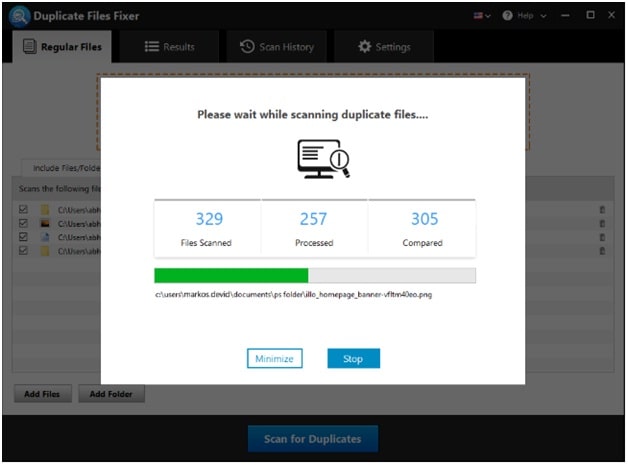Click the Results list icon
The width and height of the screenshot is (628, 465).
pos(152,47)
